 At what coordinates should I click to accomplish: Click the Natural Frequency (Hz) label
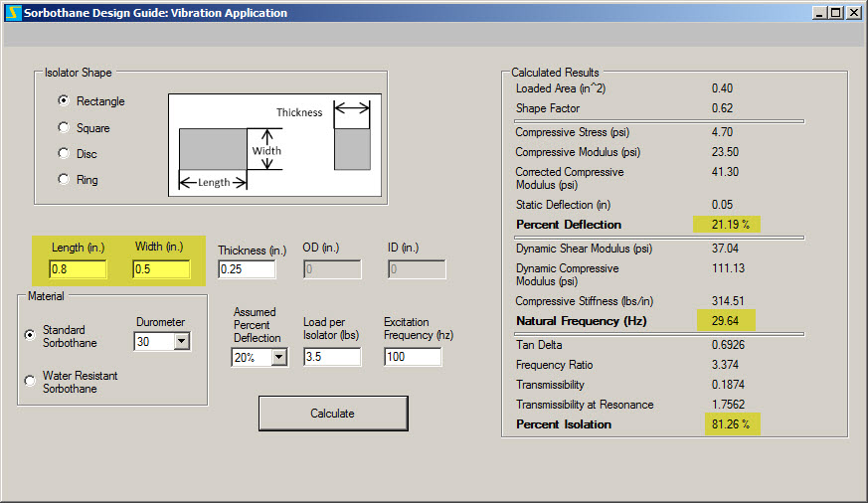pos(582,321)
